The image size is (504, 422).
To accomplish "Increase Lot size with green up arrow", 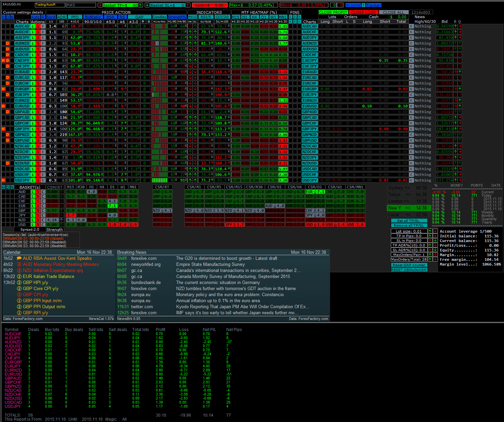I will click(430, 231).
